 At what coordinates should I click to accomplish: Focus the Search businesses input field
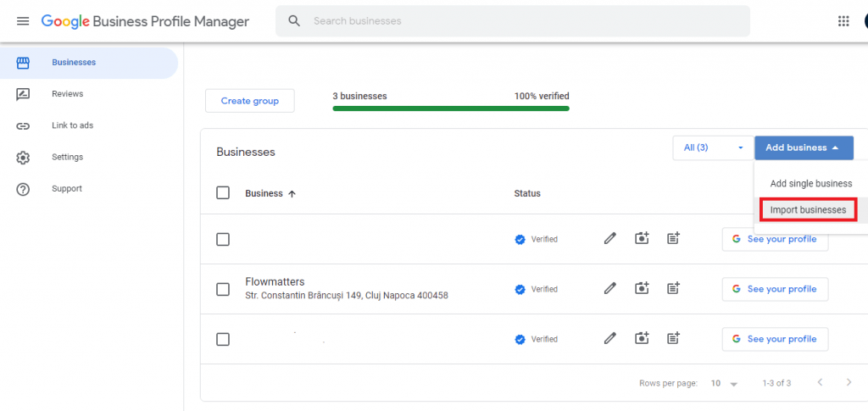[513, 21]
